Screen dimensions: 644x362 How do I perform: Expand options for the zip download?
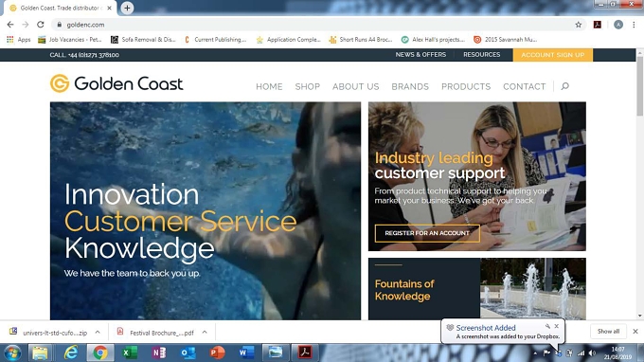click(98, 332)
